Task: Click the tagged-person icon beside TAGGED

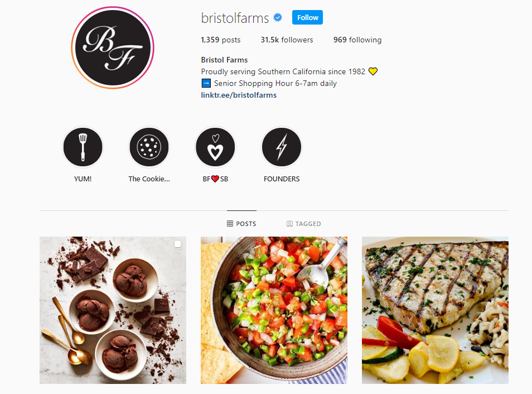Action: click(289, 223)
